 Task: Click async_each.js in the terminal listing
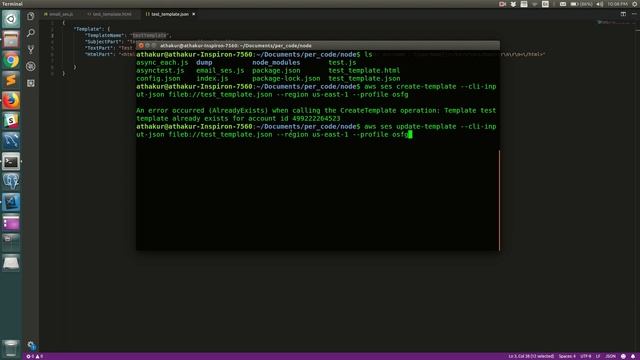pos(162,62)
